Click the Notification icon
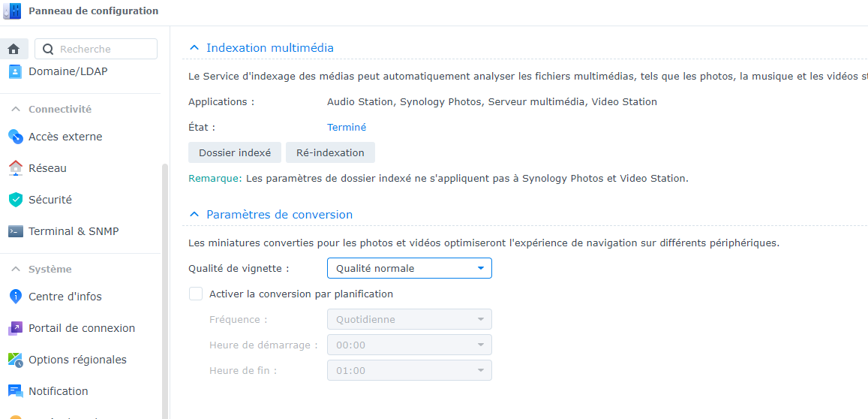This screenshot has width=868, height=419. pyautogui.click(x=15, y=391)
